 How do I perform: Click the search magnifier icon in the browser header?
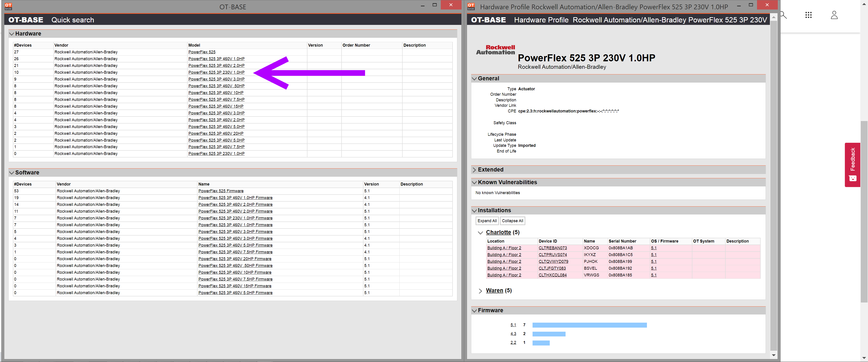(783, 15)
